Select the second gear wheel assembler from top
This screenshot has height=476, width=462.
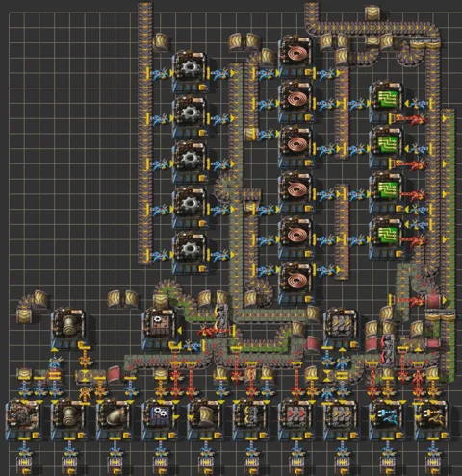click(190, 116)
